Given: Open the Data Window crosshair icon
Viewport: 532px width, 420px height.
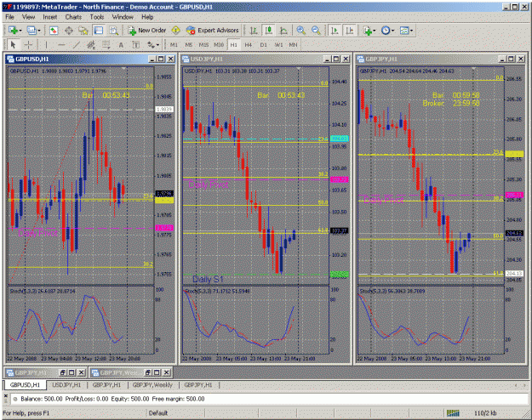Looking at the screenshot, I should 69,31.
